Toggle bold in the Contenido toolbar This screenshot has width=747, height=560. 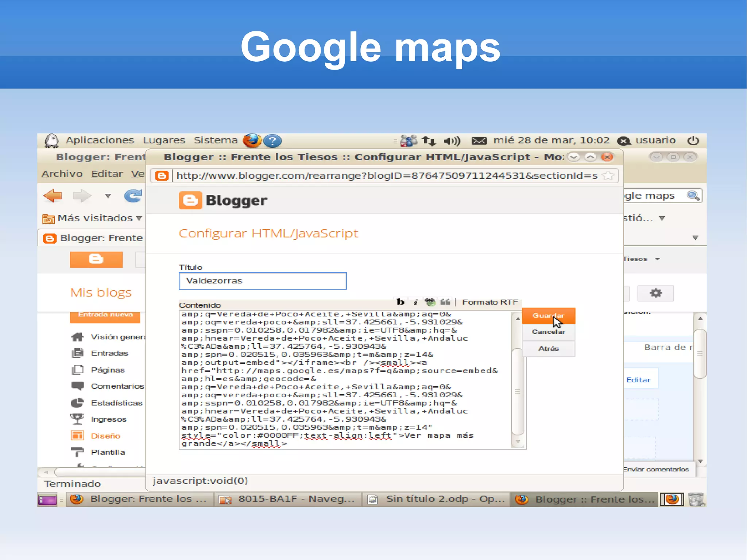coord(400,302)
